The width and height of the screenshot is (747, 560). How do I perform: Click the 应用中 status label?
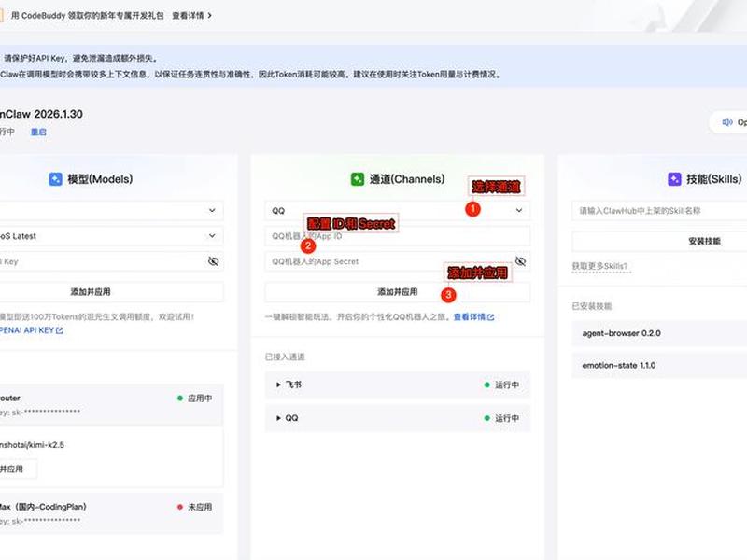[200, 399]
